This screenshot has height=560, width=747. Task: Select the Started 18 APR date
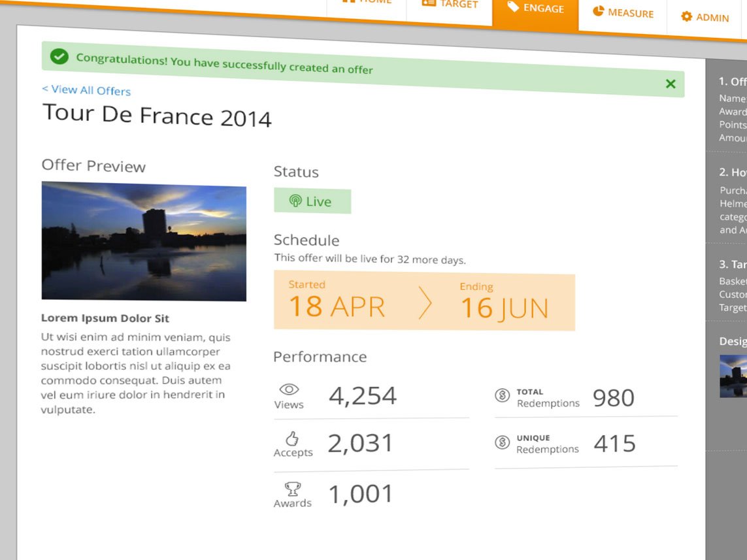337,301
